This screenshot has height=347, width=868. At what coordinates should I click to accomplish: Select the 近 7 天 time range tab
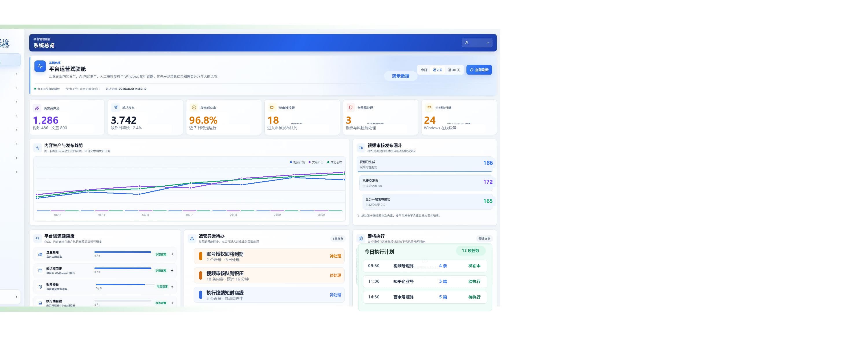point(438,70)
